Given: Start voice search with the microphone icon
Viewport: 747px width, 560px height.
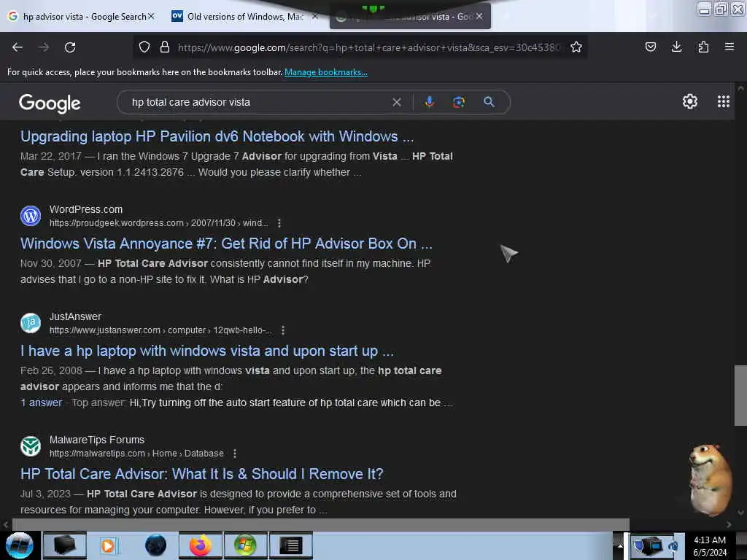Looking at the screenshot, I should coord(429,102).
